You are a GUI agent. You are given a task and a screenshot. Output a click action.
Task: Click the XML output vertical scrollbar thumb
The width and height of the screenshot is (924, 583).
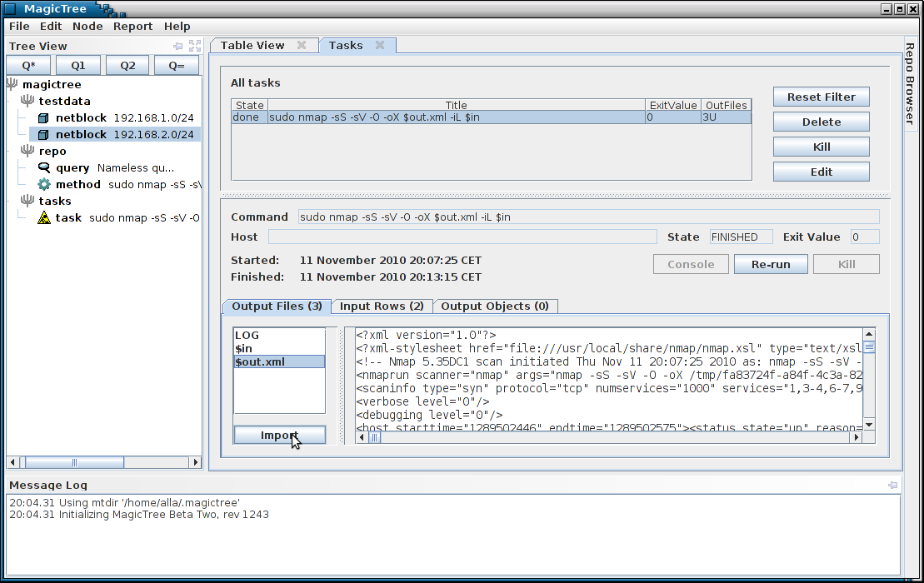(x=869, y=346)
